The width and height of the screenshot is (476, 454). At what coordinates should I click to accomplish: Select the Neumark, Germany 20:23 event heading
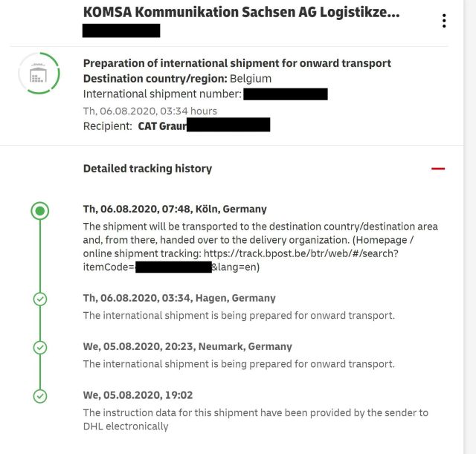pyautogui.click(x=187, y=346)
